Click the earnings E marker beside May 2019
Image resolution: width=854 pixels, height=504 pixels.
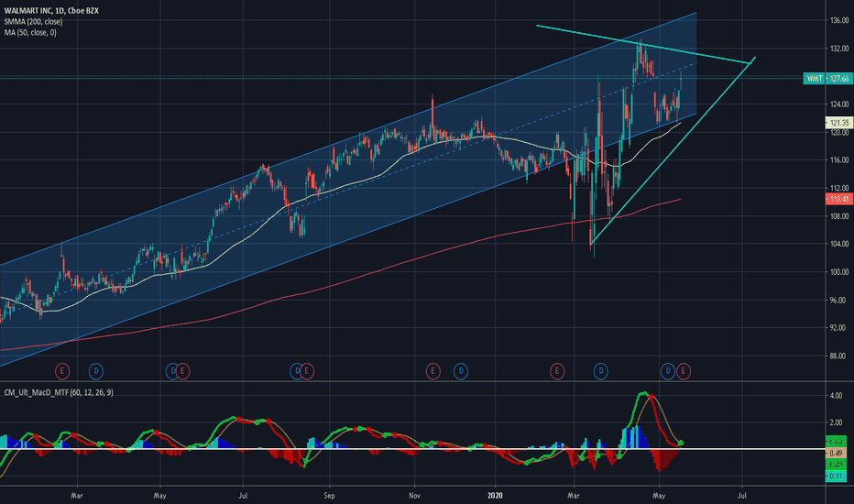coord(182,372)
